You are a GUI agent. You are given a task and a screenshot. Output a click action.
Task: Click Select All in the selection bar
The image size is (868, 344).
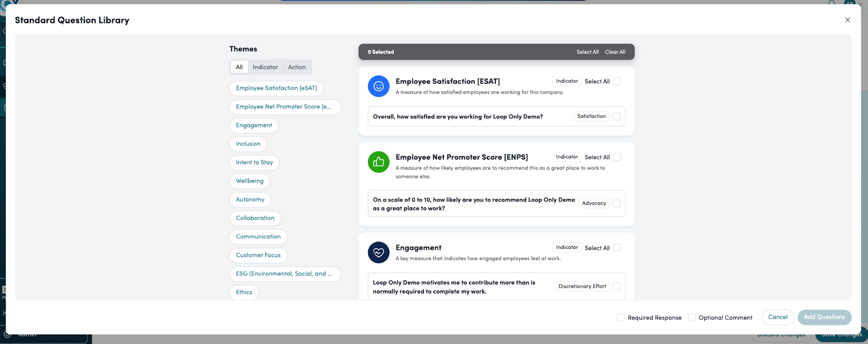(588, 52)
